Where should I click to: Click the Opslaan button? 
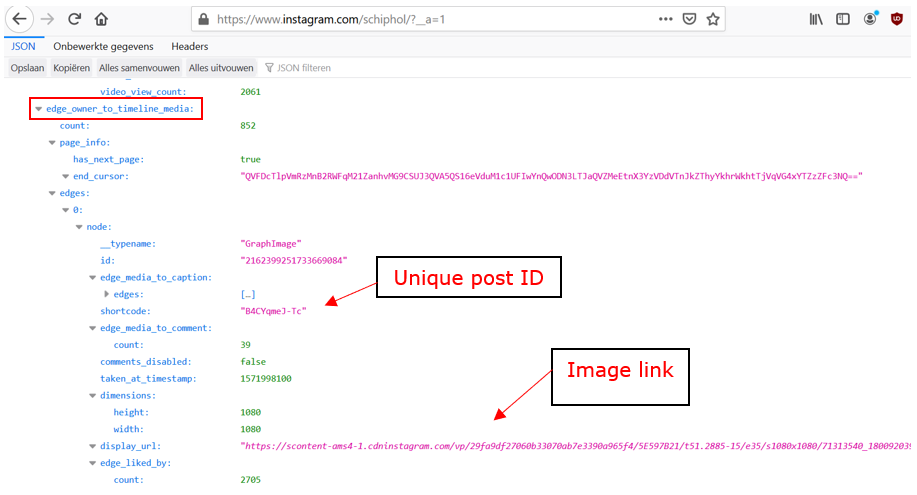pyautogui.click(x=27, y=68)
